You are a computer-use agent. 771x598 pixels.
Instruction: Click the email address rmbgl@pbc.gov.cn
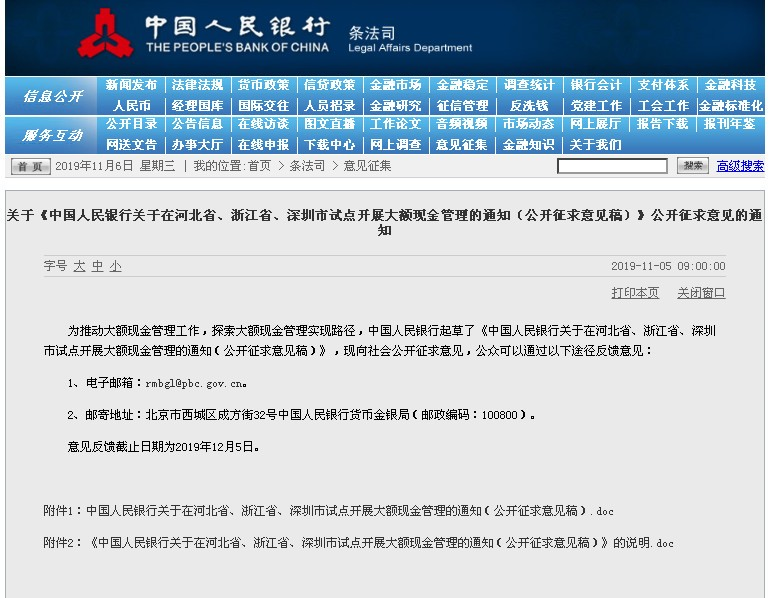tap(194, 384)
